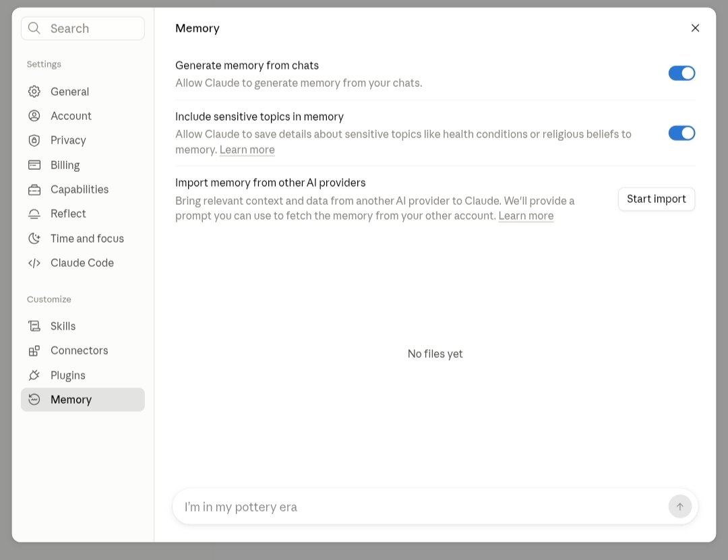
Task: Open Time and focus settings
Action: pos(83,238)
